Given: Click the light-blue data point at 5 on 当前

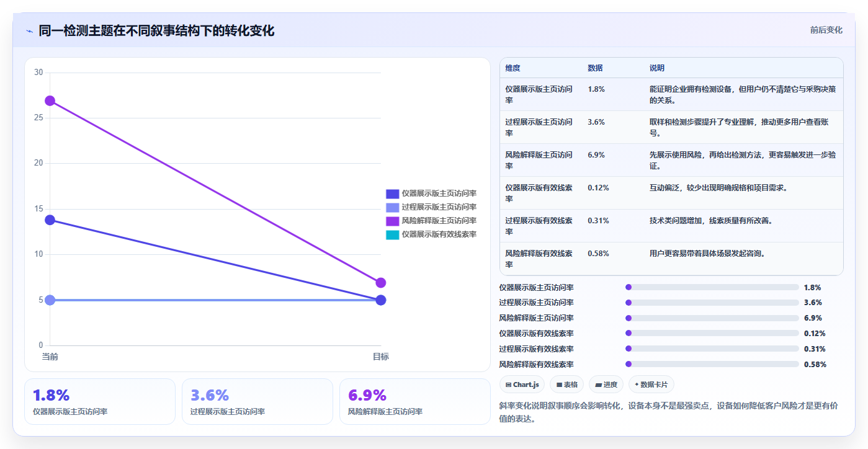Looking at the screenshot, I should [50, 300].
